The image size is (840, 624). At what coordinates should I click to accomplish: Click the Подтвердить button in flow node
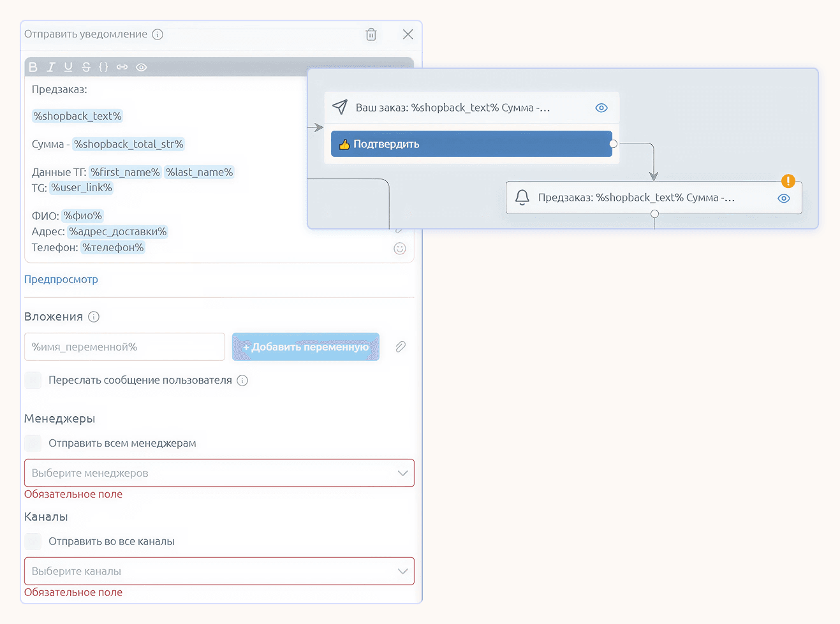pyautogui.click(x=471, y=144)
